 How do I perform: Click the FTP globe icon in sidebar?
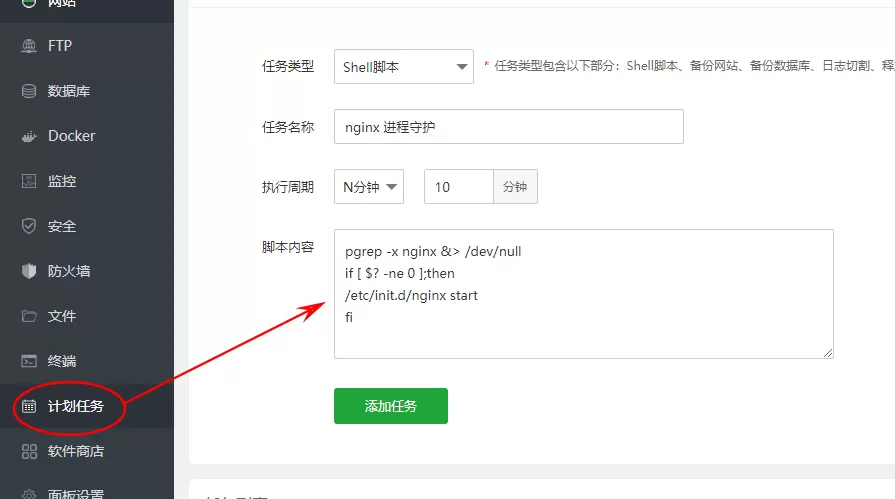[x=29, y=46]
